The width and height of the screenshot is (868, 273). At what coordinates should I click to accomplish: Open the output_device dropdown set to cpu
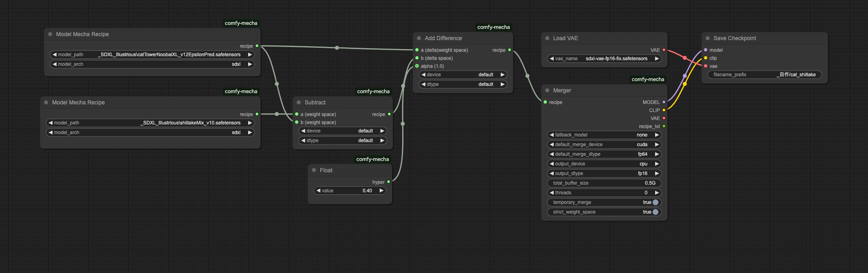pos(604,164)
